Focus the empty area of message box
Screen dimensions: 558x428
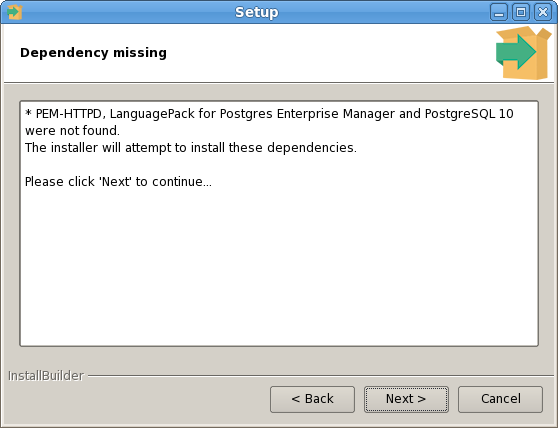pos(279,267)
